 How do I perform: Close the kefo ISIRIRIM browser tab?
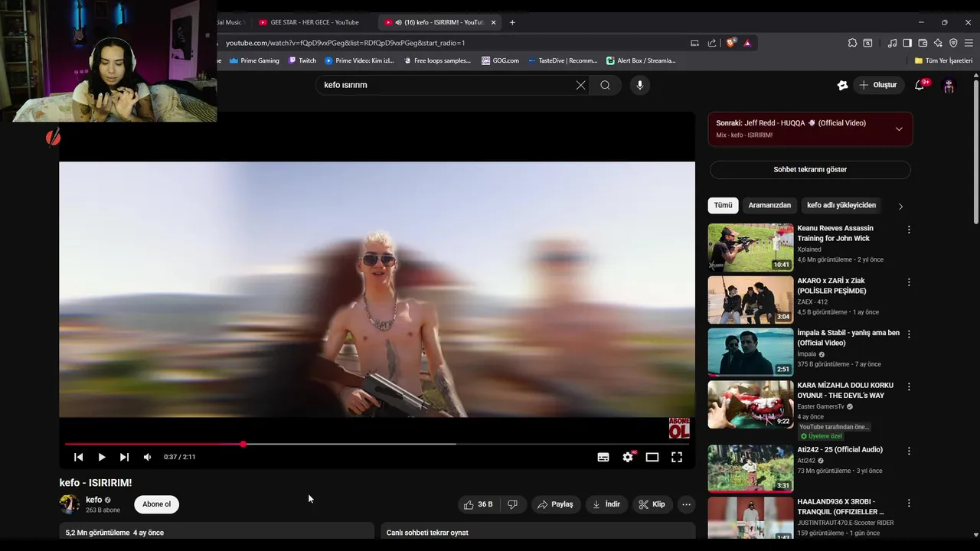click(x=493, y=22)
